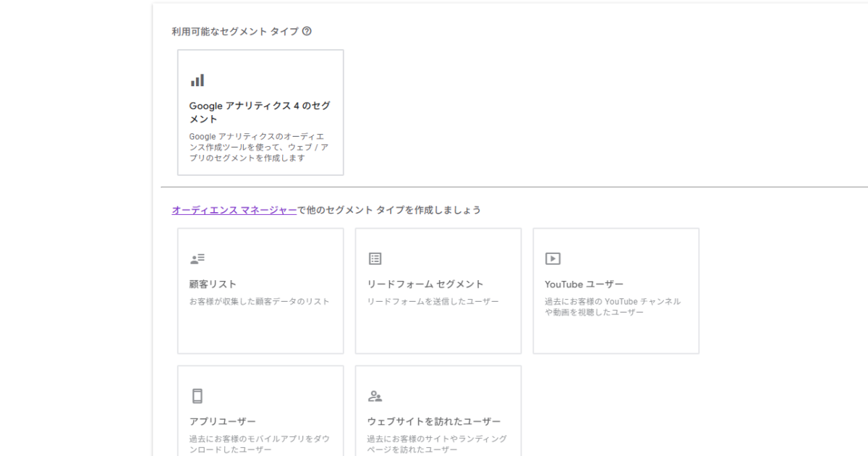Open the オーディエンス マネージャー link

point(234,210)
